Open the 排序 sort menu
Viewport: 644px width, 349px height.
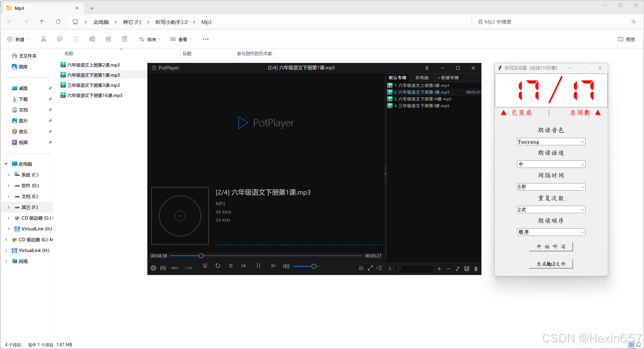pos(150,39)
